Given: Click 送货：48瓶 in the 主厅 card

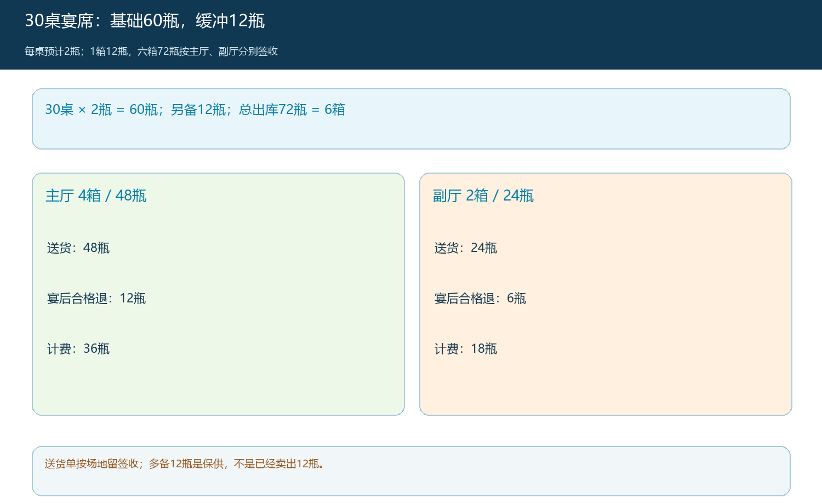Looking at the screenshot, I should [78, 248].
